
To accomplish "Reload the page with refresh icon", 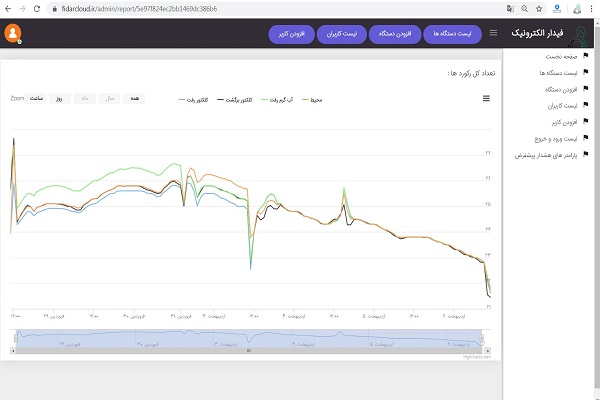I will click(x=38, y=8).
